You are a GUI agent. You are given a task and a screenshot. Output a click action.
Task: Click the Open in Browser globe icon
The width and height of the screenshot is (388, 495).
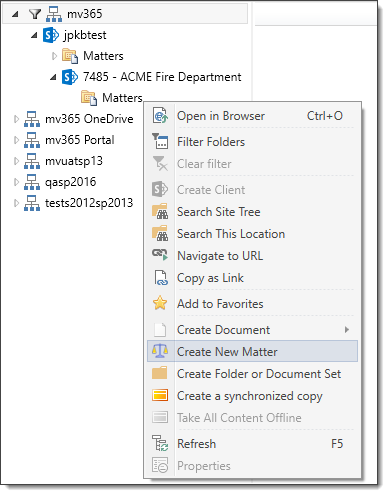[160, 116]
